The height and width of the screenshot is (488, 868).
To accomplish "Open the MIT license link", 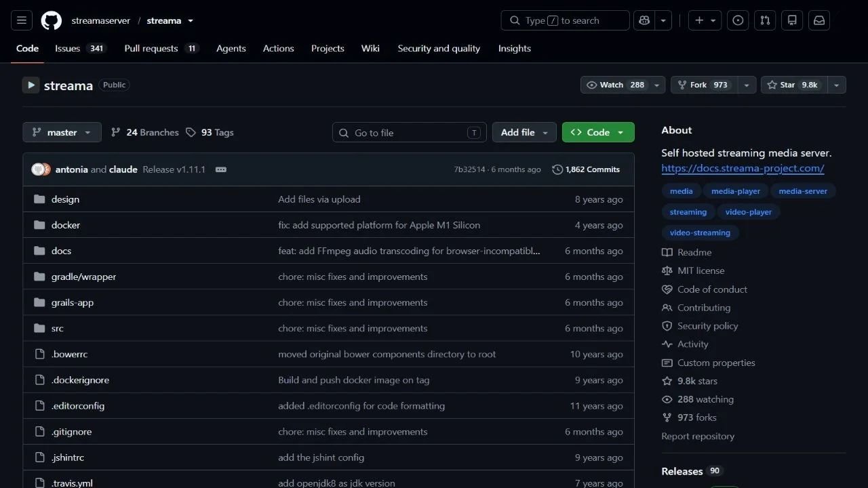I will coord(701,270).
